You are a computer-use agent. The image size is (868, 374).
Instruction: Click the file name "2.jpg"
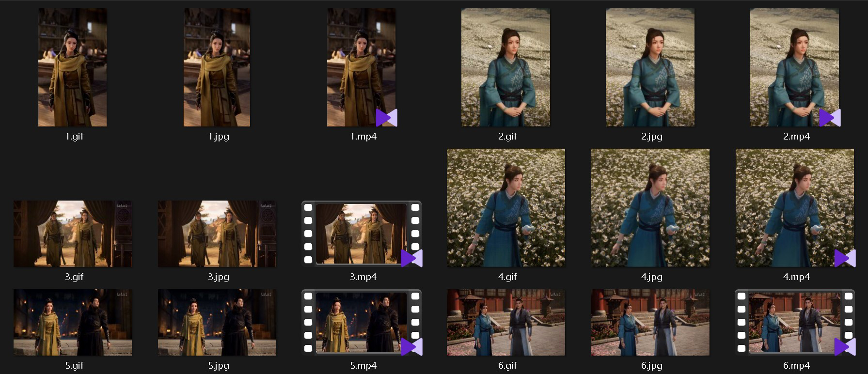pyautogui.click(x=652, y=137)
